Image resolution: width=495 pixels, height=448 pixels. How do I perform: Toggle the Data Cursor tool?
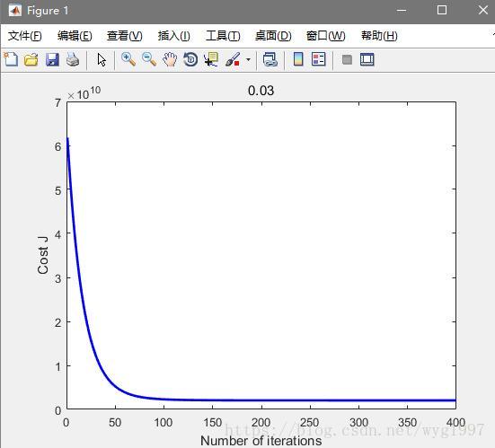pos(211,59)
